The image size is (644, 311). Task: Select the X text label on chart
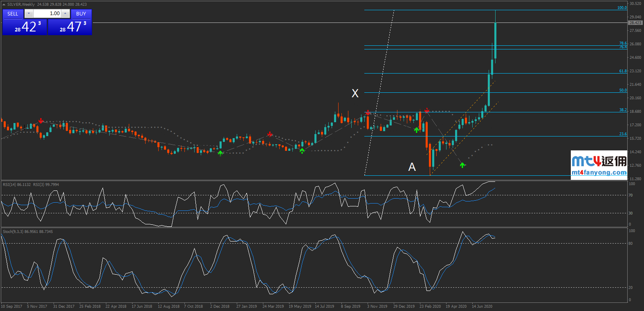click(355, 94)
